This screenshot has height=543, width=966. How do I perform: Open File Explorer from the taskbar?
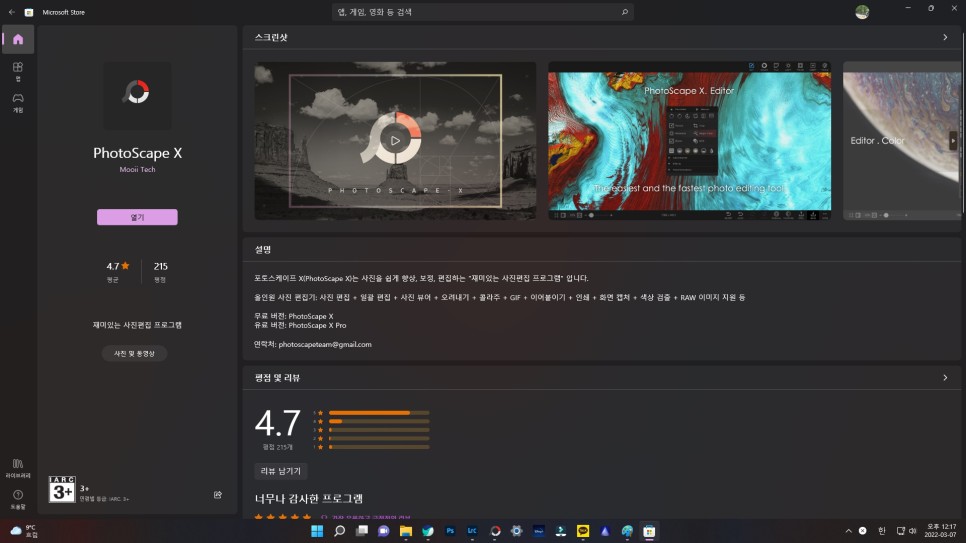click(406, 531)
